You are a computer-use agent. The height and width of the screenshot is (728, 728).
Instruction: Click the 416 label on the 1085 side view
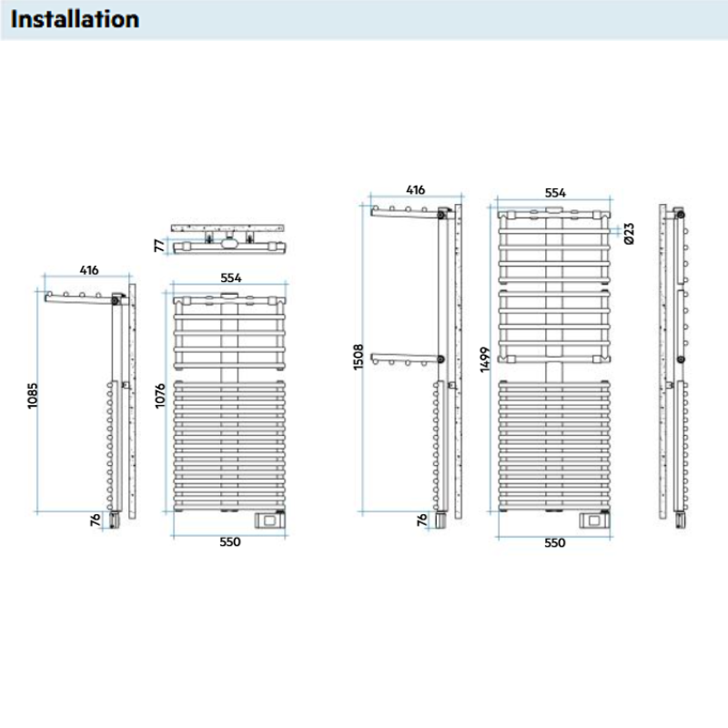pyautogui.click(x=88, y=270)
